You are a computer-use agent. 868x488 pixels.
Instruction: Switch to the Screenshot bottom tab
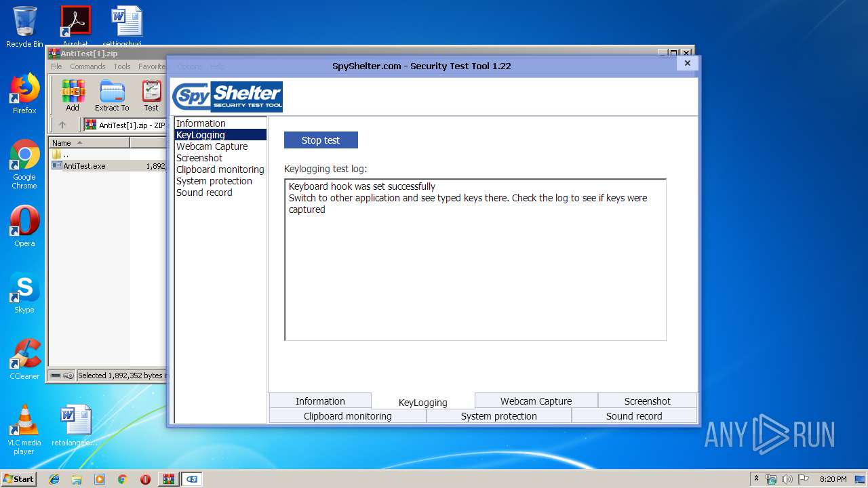pyautogui.click(x=647, y=401)
